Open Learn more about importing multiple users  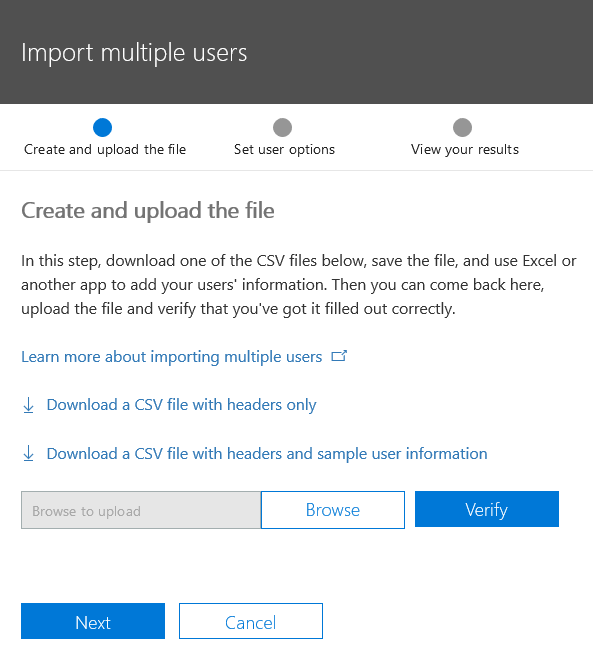172,357
